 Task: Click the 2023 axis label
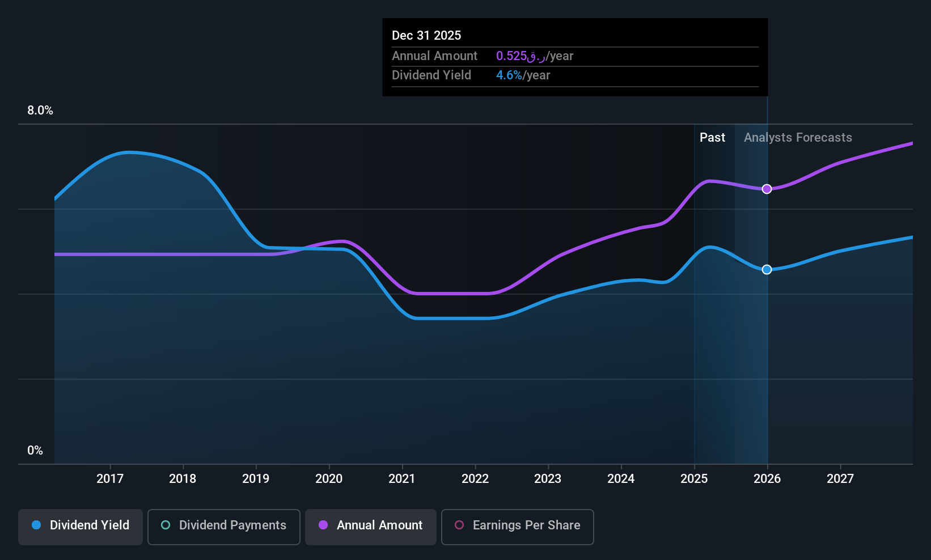coord(548,479)
